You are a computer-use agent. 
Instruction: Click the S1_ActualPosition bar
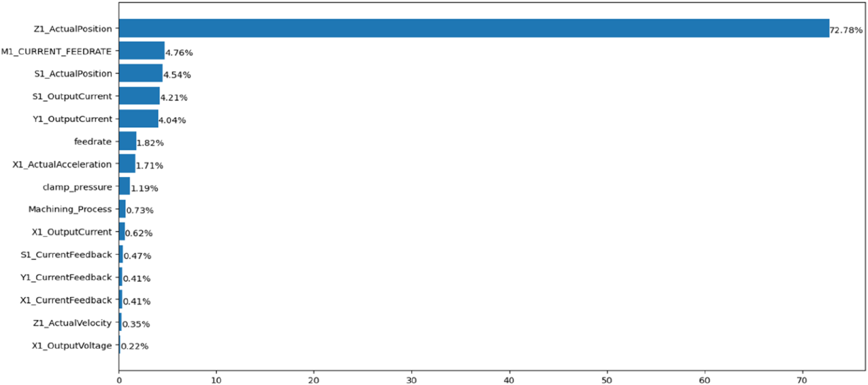pos(141,73)
